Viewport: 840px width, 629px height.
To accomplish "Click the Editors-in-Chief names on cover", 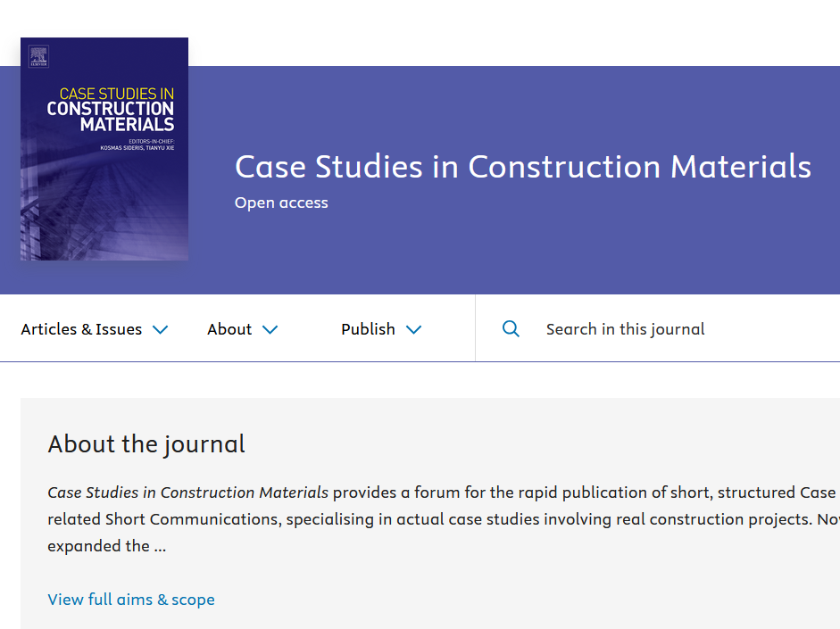I will click(137, 146).
